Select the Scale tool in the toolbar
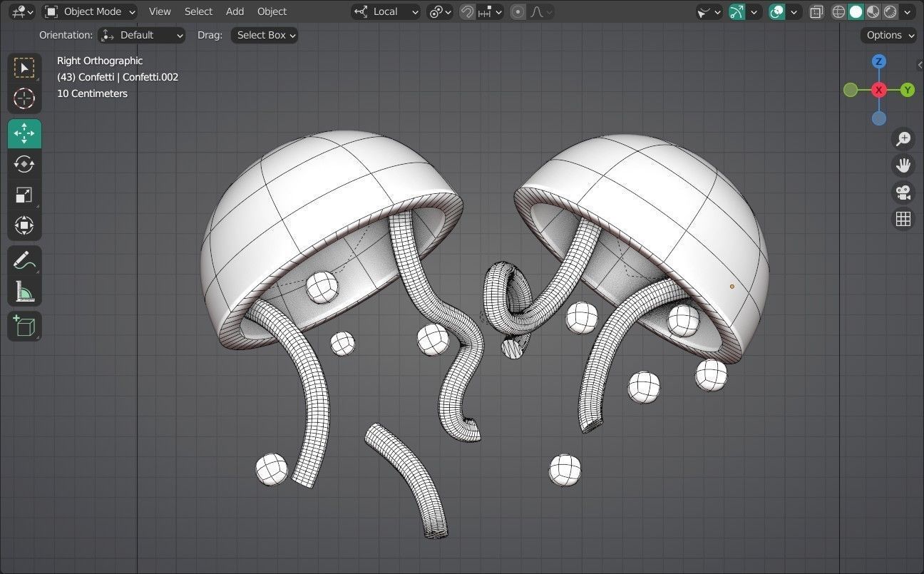 [x=24, y=195]
